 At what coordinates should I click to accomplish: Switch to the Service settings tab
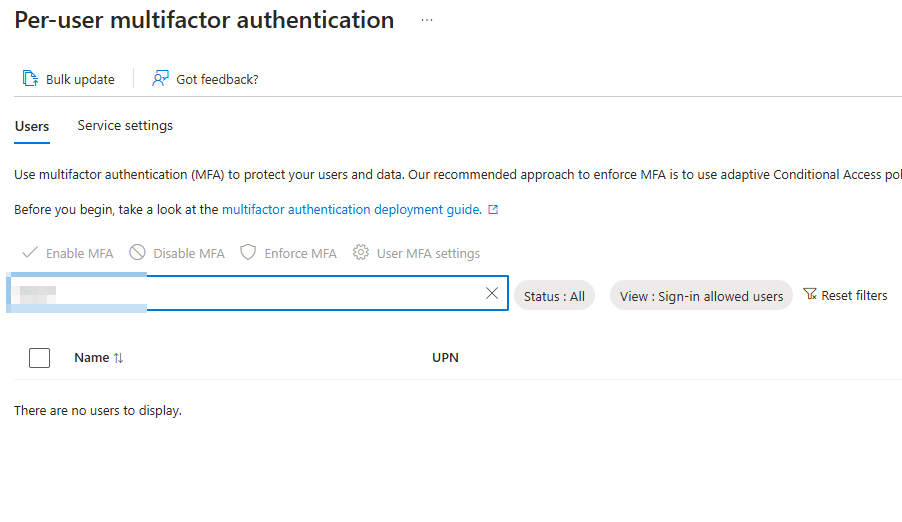(125, 126)
